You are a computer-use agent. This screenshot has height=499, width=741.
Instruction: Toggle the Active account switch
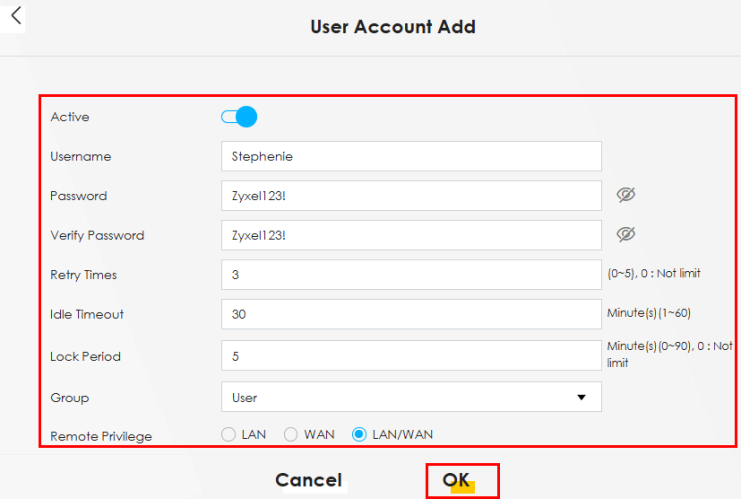click(x=240, y=117)
